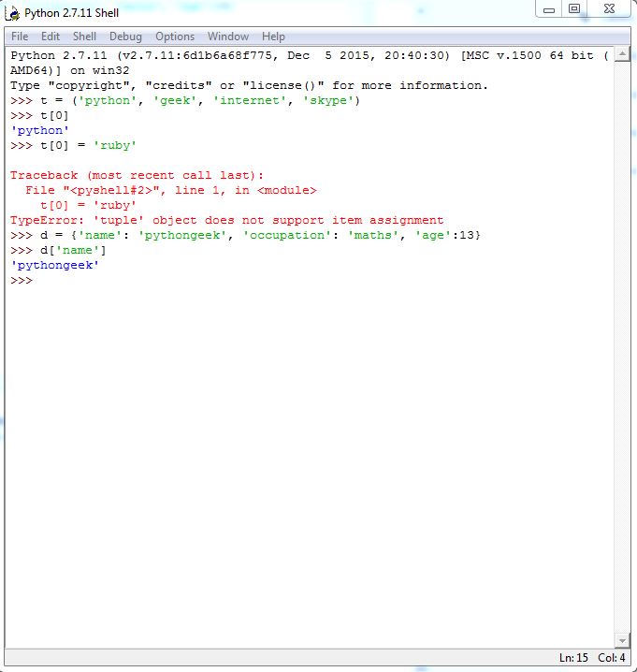Click the scrollbar down arrow
Image resolution: width=637 pixels, height=672 pixels.
pos(622,641)
